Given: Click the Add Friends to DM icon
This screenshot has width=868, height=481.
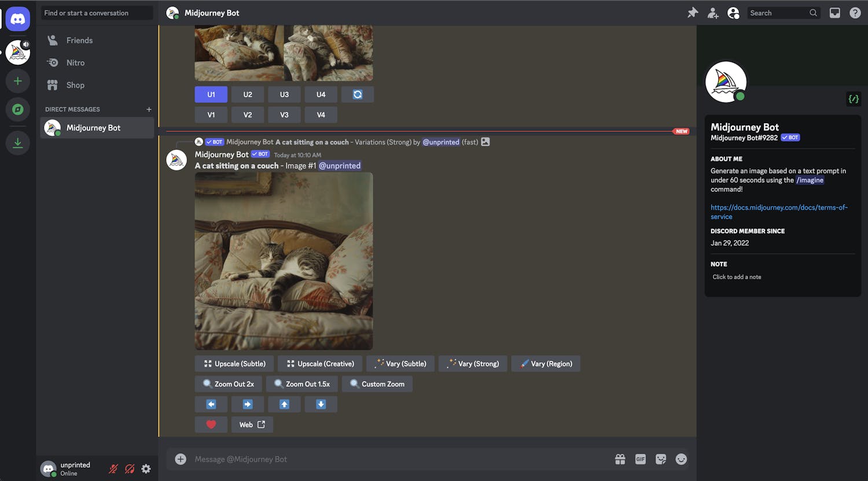Looking at the screenshot, I should pyautogui.click(x=713, y=13).
